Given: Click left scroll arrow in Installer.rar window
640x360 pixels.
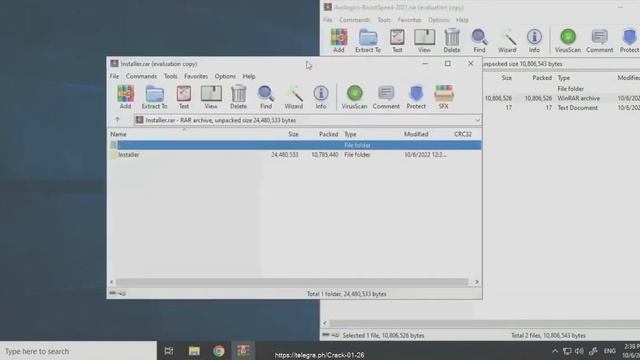Looking at the screenshot, I should (112, 282).
